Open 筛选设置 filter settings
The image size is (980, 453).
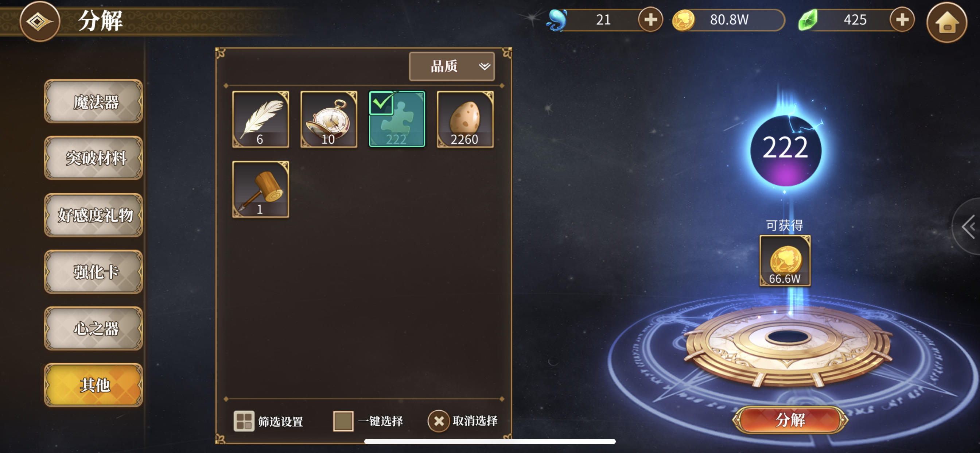(x=268, y=421)
